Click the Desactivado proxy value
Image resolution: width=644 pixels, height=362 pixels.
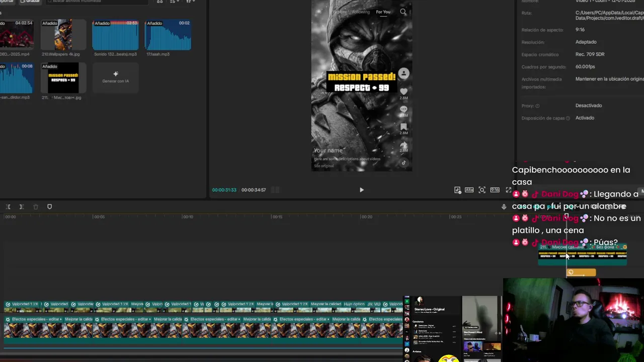point(589,106)
